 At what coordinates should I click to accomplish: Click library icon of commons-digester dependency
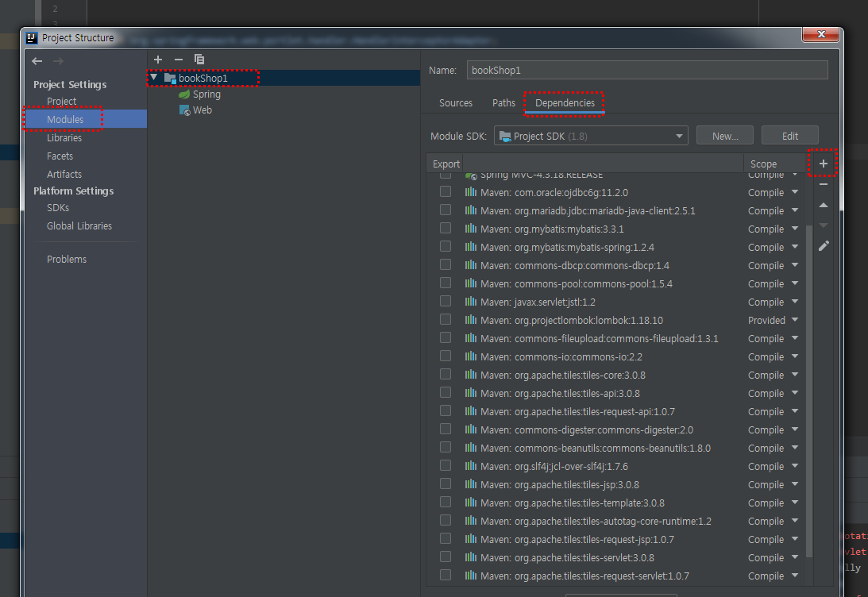471,429
